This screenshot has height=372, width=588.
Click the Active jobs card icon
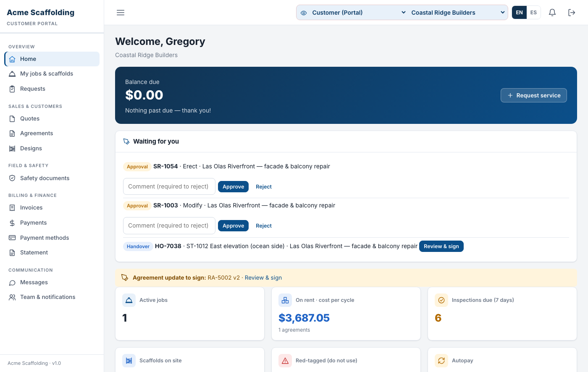tap(129, 300)
